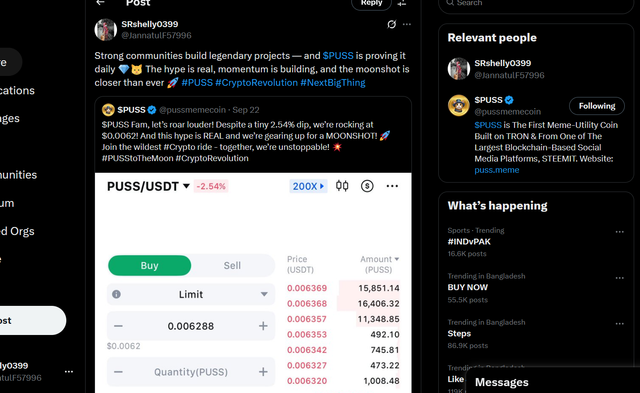Open the BUY NOW trending topic
The height and width of the screenshot is (393, 640).
coord(468,287)
